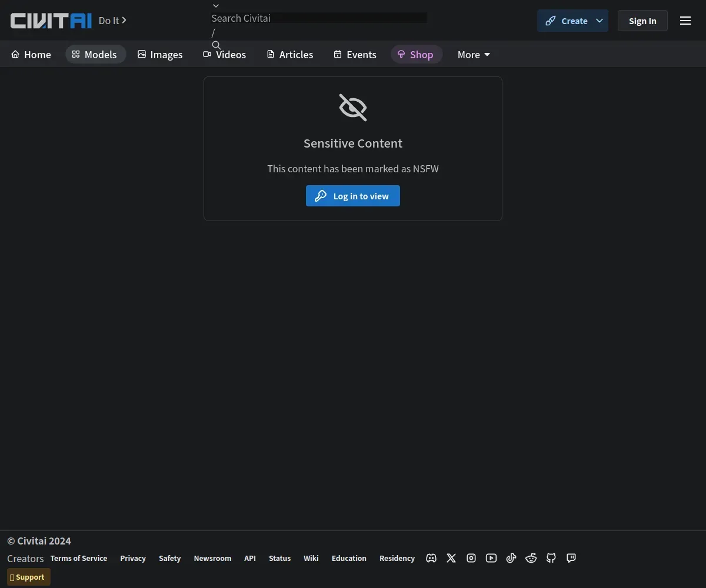Go to the Home tab
The height and width of the screenshot is (588, 706).
pyautogui.click(x=31, y=54)
